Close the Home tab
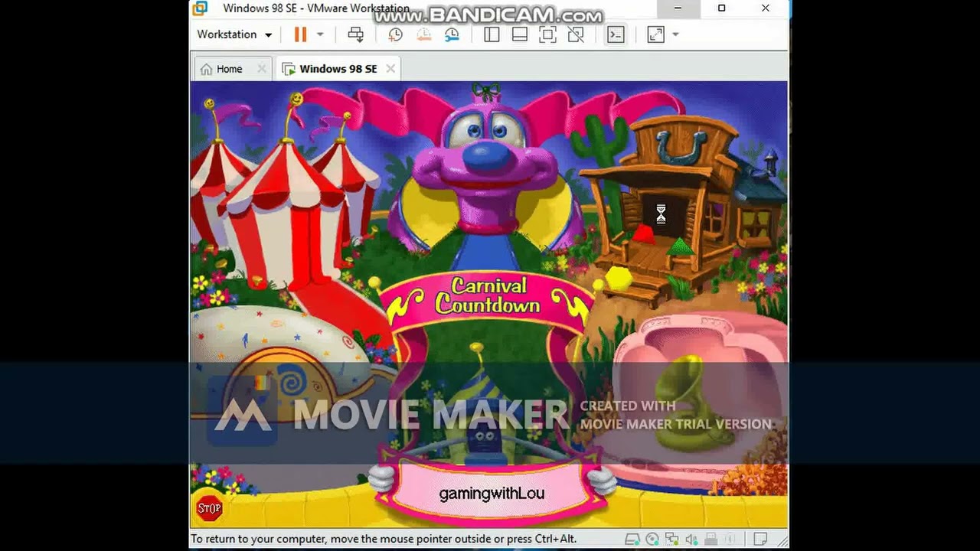 point(261,69)
